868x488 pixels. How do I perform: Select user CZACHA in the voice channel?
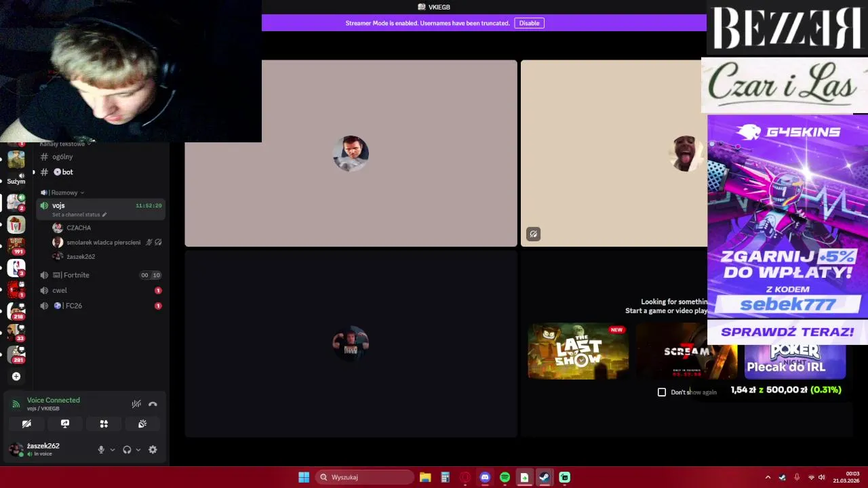coord(78,228)
